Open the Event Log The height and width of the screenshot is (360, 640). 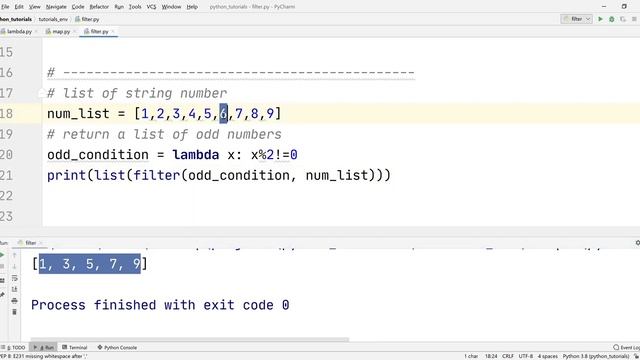627,347
